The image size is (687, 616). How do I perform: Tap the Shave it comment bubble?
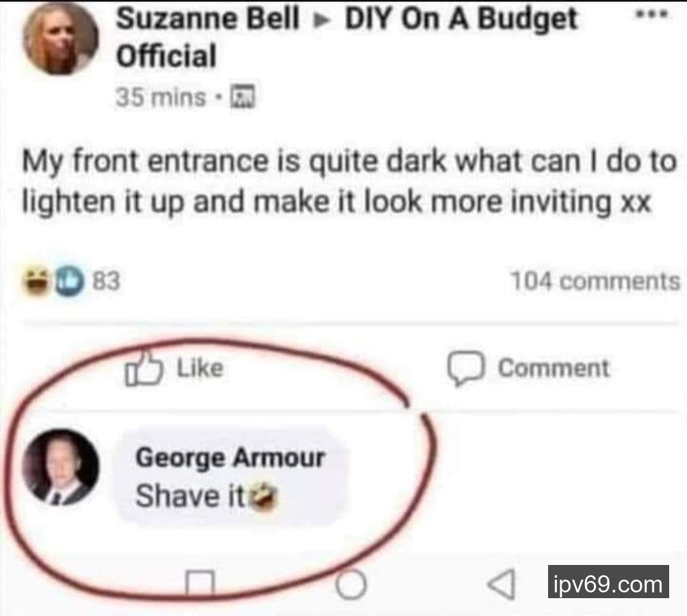pos(231,476)
